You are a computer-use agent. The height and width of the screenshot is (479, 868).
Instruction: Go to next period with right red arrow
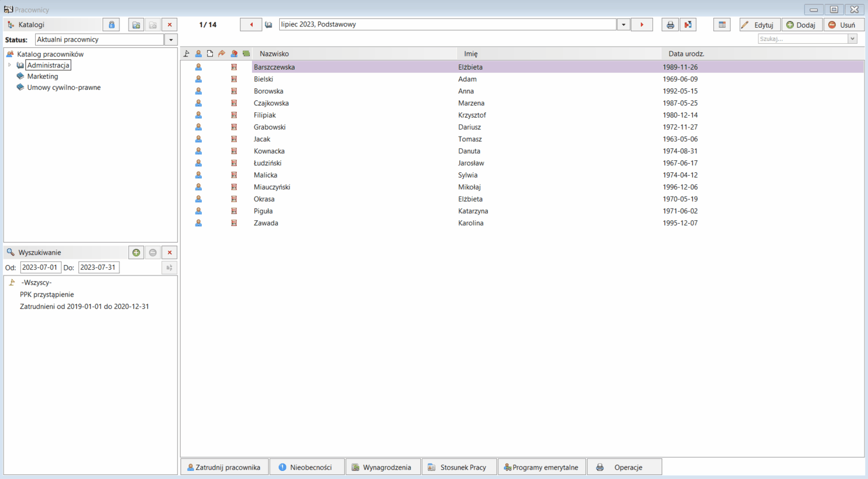642,25
